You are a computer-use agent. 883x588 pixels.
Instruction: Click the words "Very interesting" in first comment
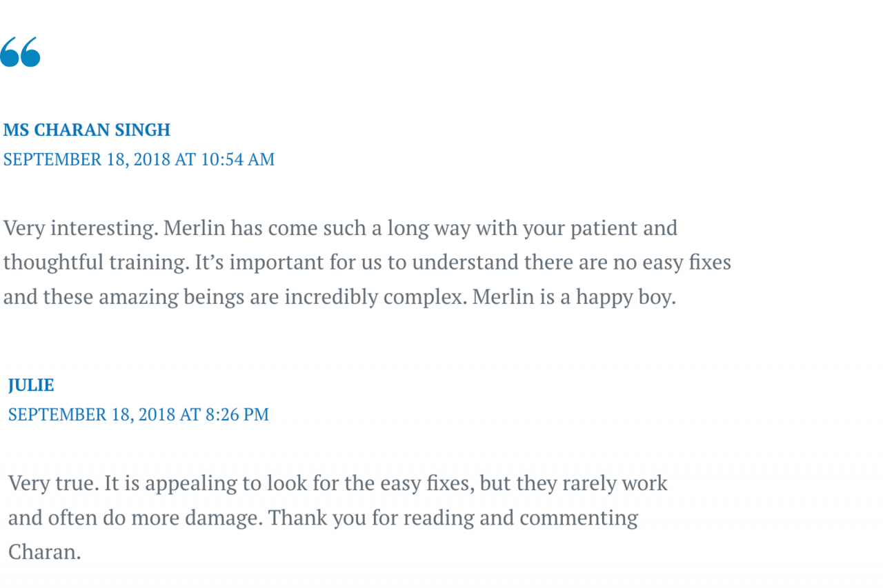click(x=79, y=227)
